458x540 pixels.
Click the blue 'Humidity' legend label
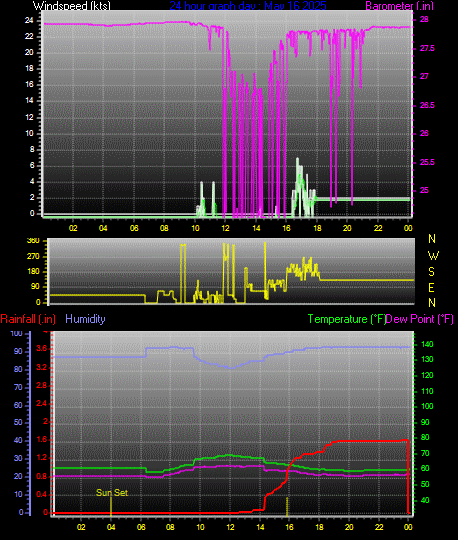(x=85, y=319)
